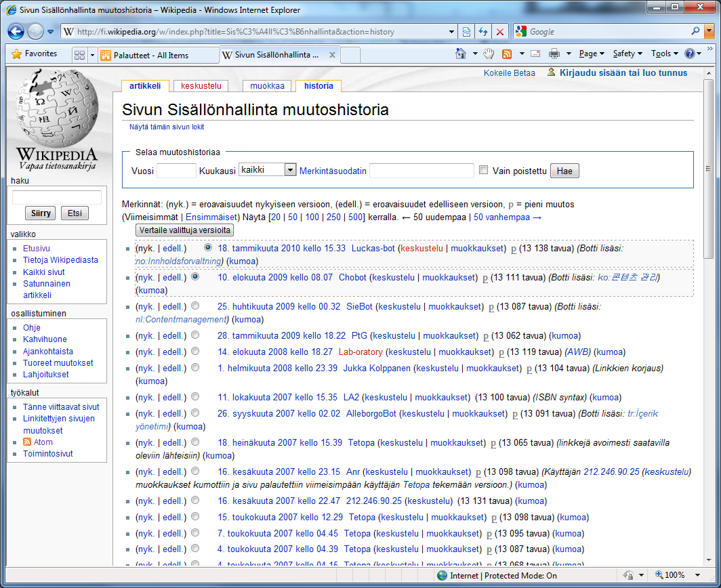Viewport: 721px width, 588px height.
Task: Select radio for 11. lokakuuta 2007 revision
Action: [195, 397]
